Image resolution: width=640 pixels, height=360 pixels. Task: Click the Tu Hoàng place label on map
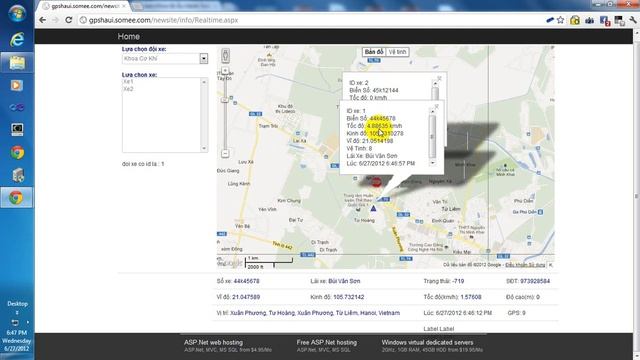pos(364,220)
